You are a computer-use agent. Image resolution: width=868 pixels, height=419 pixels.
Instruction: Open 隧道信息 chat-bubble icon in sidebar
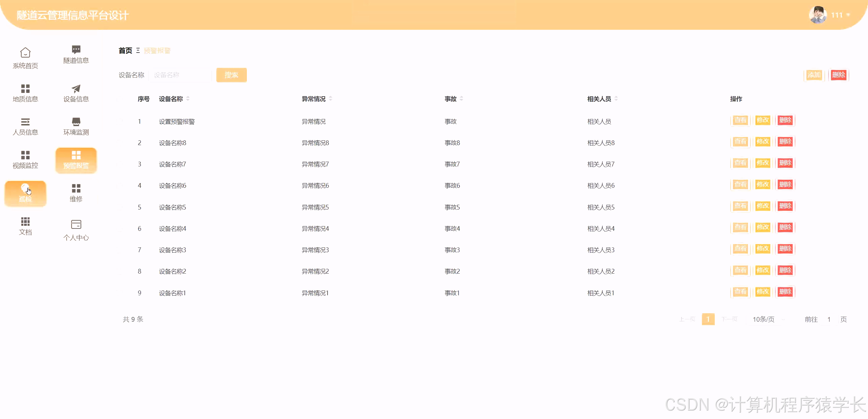point(76,49)
